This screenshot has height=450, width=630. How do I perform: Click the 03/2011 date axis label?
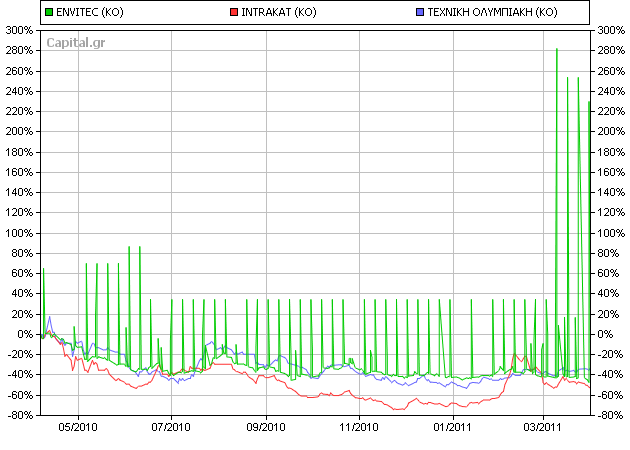pyautogui.click(x=542, y=427)
